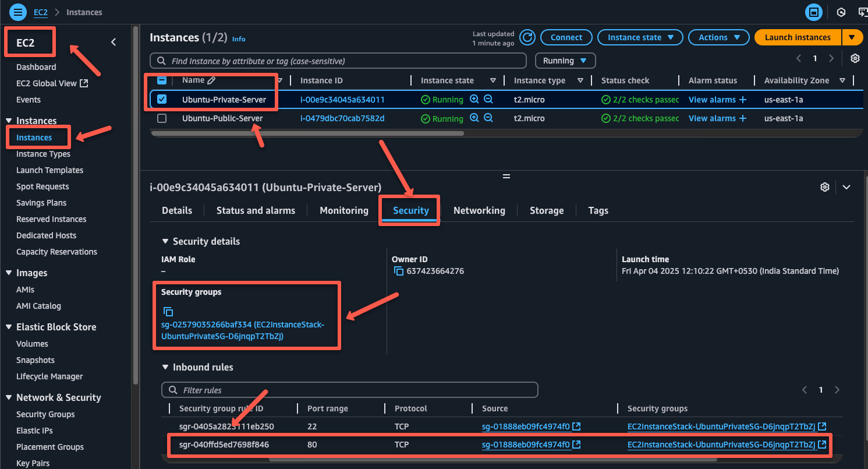The image size is (868, 469).
Task: Open instances table preferences gear
Action: tap(855, 58)
